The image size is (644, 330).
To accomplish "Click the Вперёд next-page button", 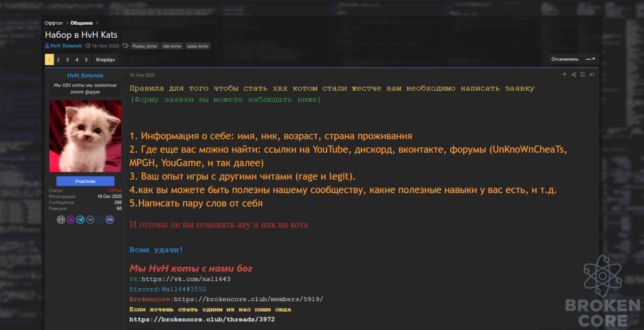I will [x=105, y=60].
